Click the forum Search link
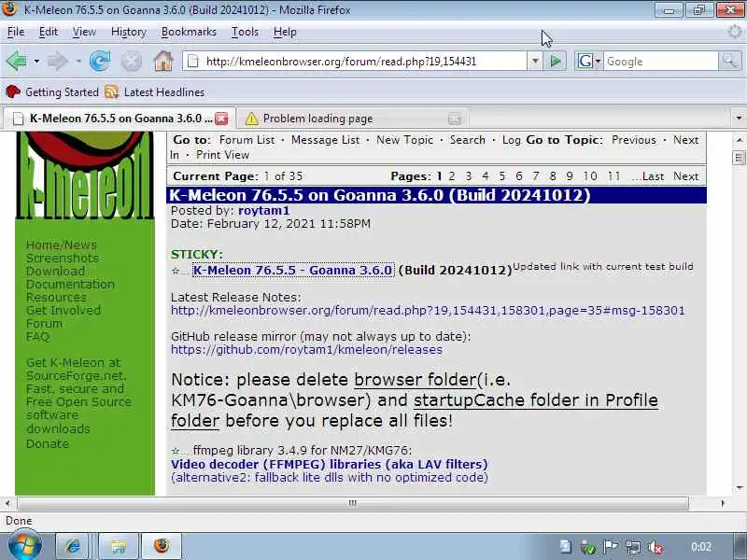The image size is (747, 560). click(x=468, y=140)
